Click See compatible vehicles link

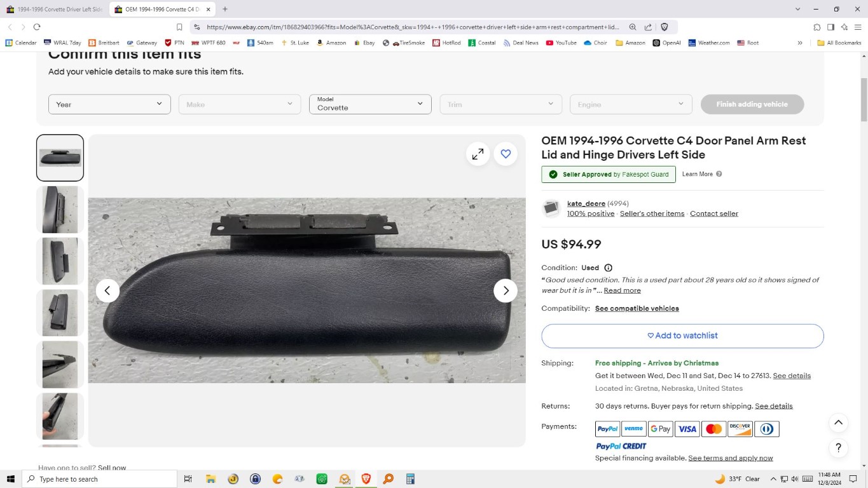point(637,308)
